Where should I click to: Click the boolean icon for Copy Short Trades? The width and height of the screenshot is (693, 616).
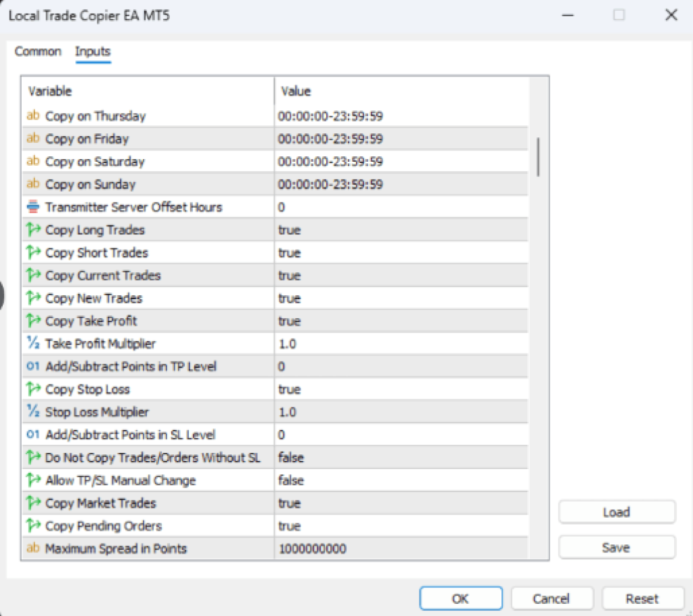point(33,252)
